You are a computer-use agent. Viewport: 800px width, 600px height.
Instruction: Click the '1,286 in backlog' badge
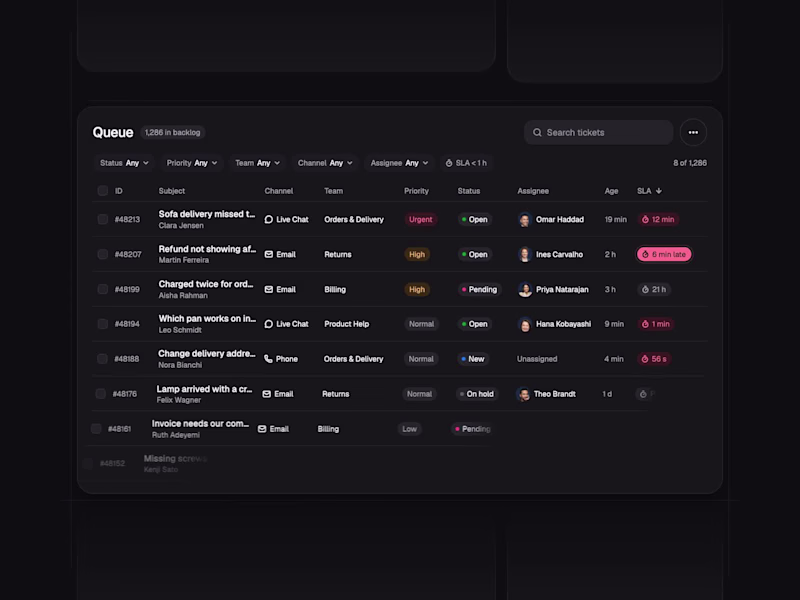(x=172, y=133)
